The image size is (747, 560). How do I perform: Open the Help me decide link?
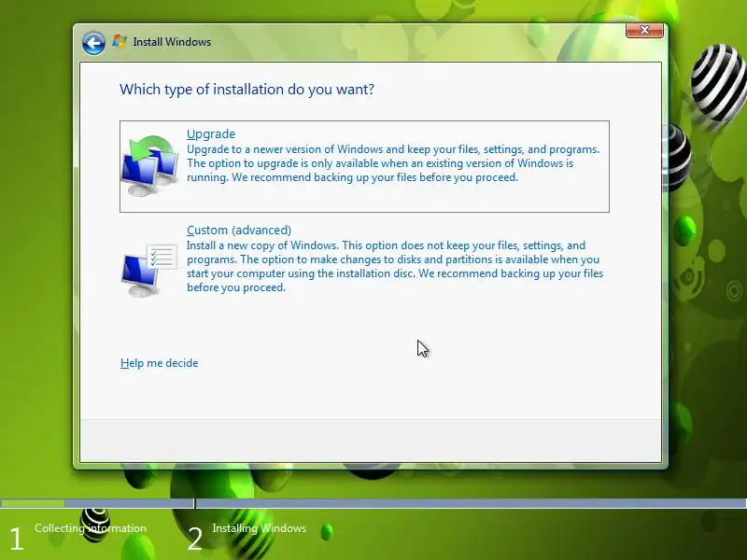click(159, 363)
